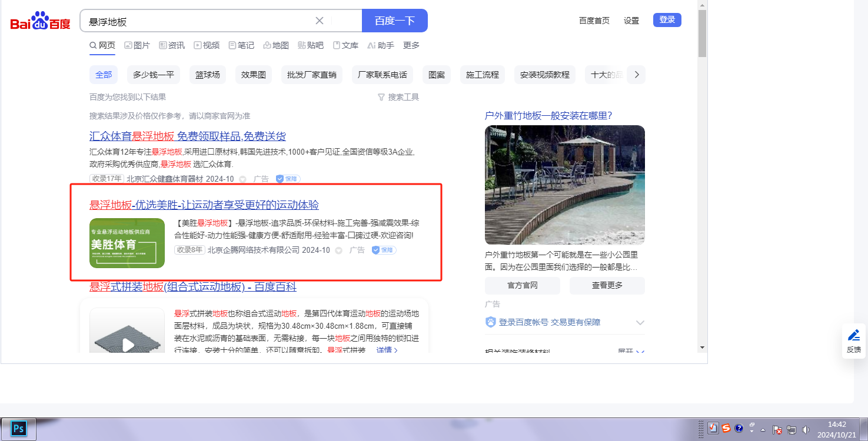Select the 图案 filter chip

click(437, 75)
